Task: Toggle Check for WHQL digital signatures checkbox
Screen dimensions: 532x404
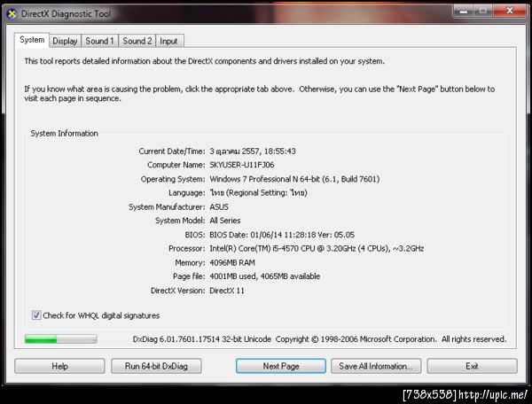Action: [x=36, y=315]
